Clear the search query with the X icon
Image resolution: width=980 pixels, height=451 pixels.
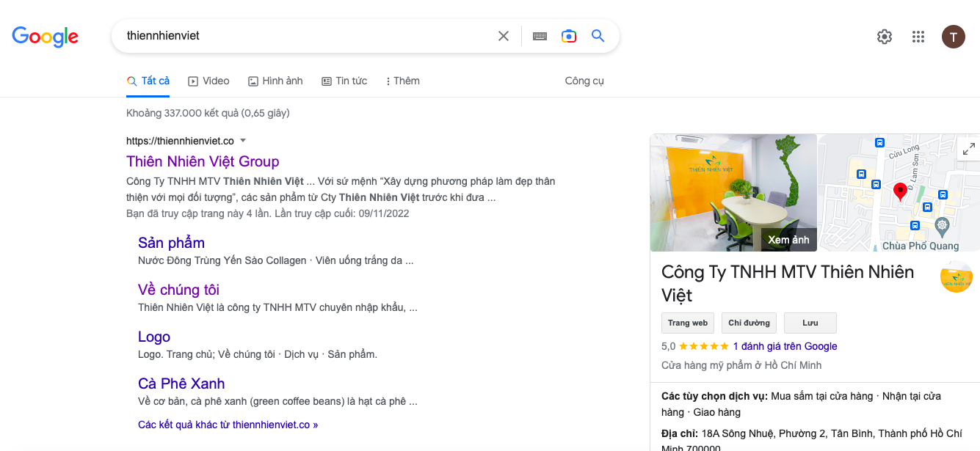coord(504,35)
